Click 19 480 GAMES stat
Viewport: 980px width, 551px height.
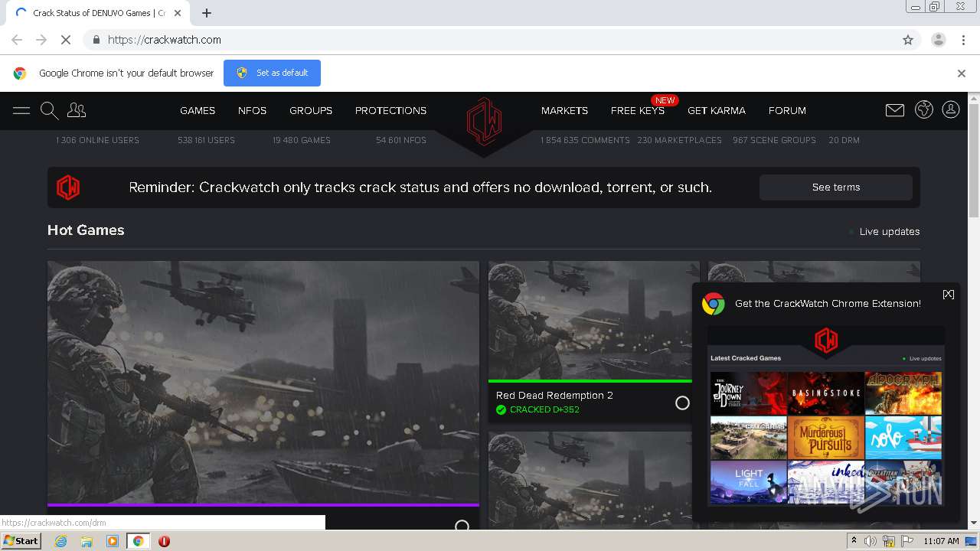point(302,140)
